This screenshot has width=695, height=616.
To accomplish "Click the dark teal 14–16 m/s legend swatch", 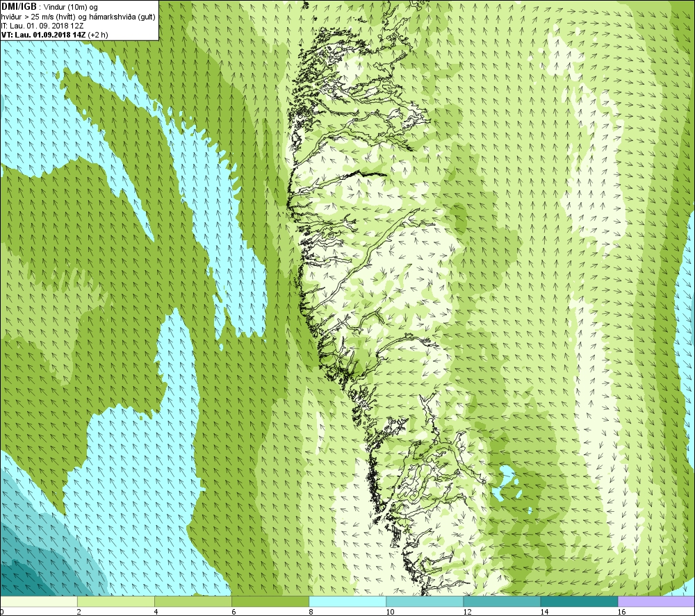I will point(579,601).
